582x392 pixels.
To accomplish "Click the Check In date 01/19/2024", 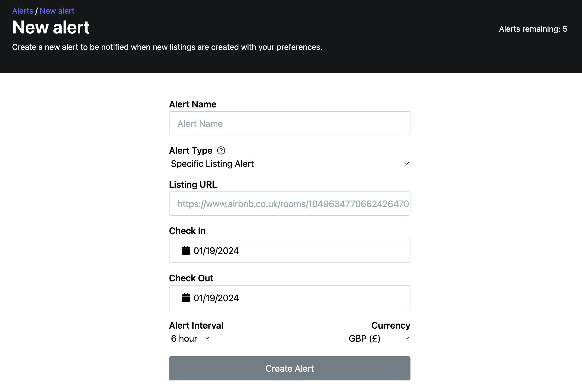I will click(x=216, y=251).
